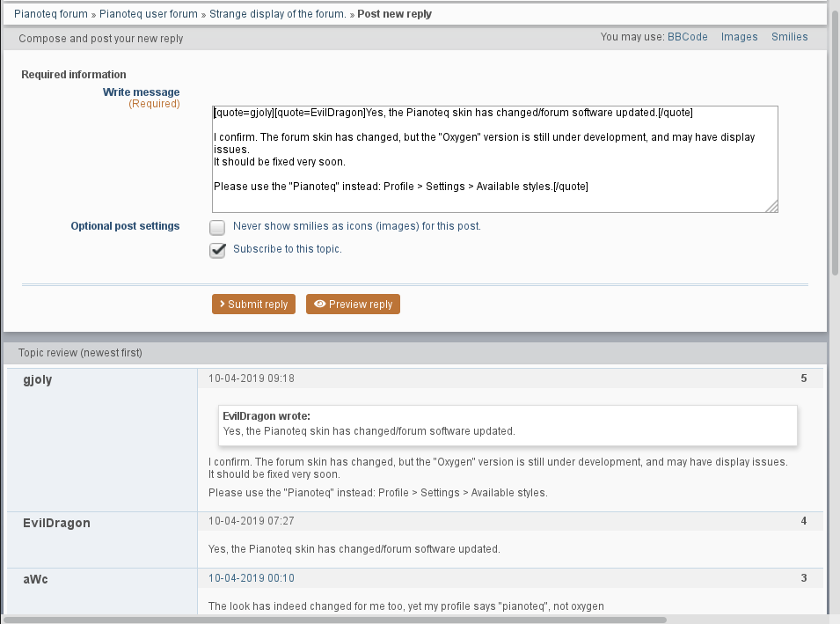840x624 pixels.
Task: Click the Never show smilies label text
Action: pyautogui.click(x=357, y=226)
